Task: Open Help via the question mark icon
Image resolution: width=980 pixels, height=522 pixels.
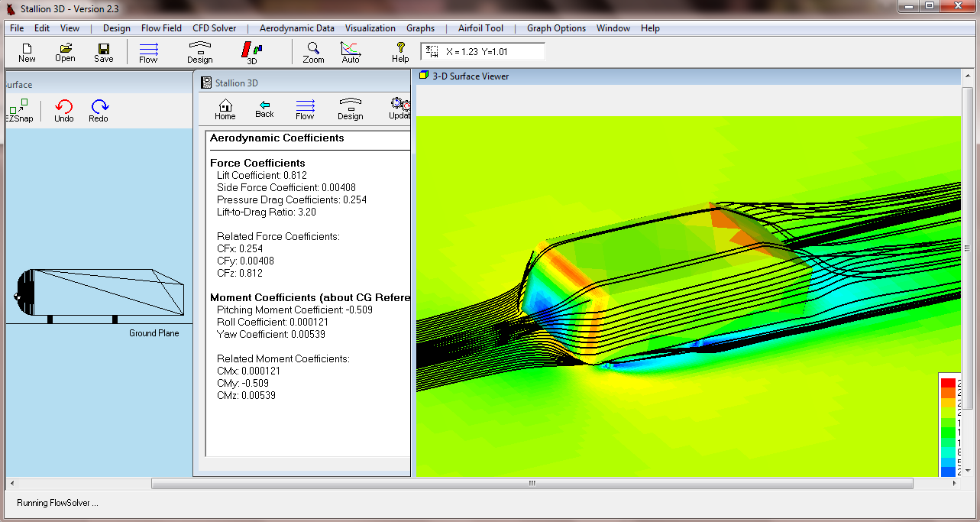Action: [400, 52]
